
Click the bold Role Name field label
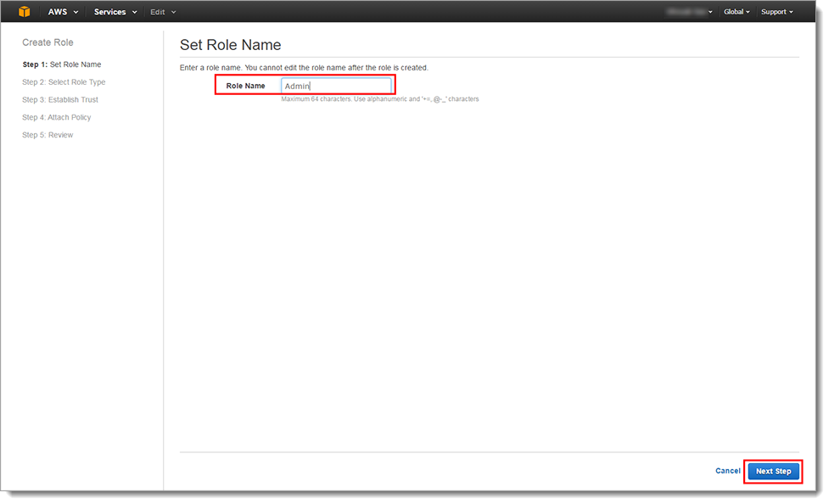245,86
